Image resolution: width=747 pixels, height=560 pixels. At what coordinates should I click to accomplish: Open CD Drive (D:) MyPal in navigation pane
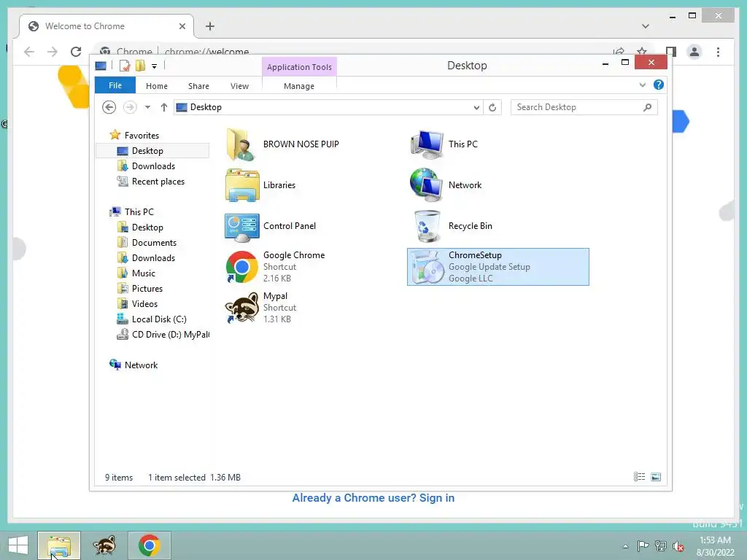[x=163, y=334]
